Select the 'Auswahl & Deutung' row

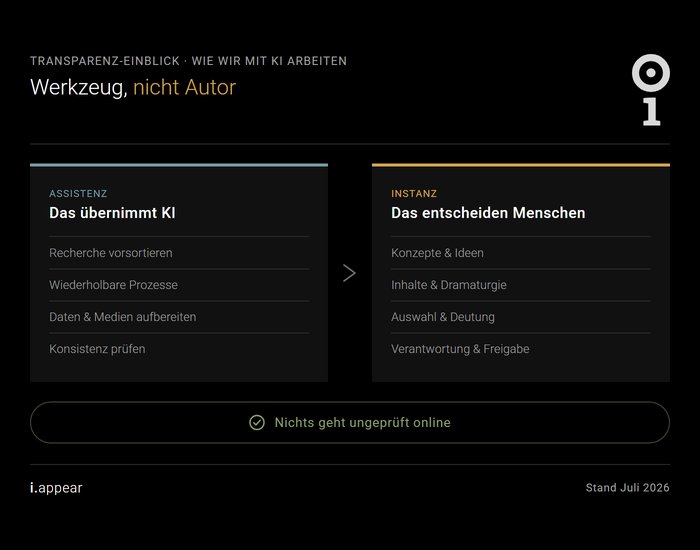tap(521, 317)
